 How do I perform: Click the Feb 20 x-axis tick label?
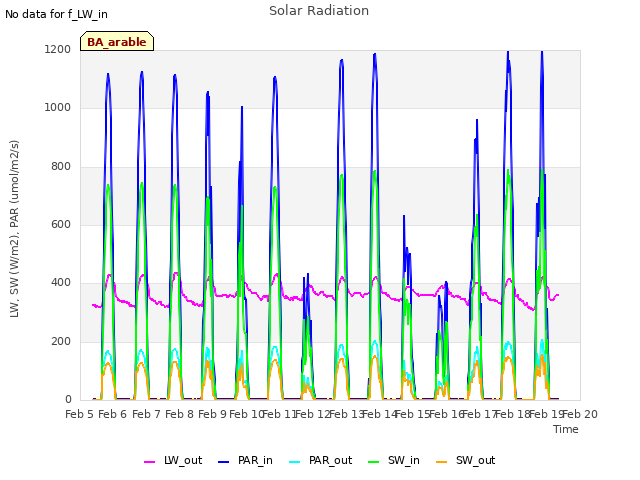coord(580,414)
